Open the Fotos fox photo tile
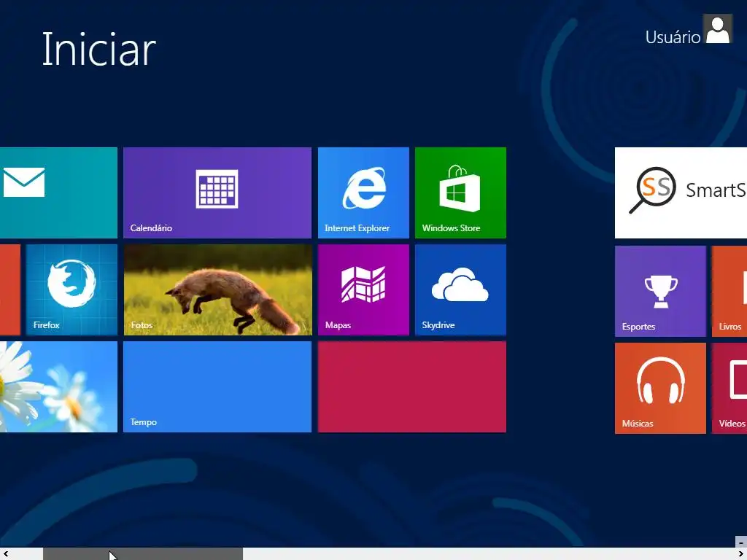This screenshot has width=747, height=560. [x=217, y=290]
